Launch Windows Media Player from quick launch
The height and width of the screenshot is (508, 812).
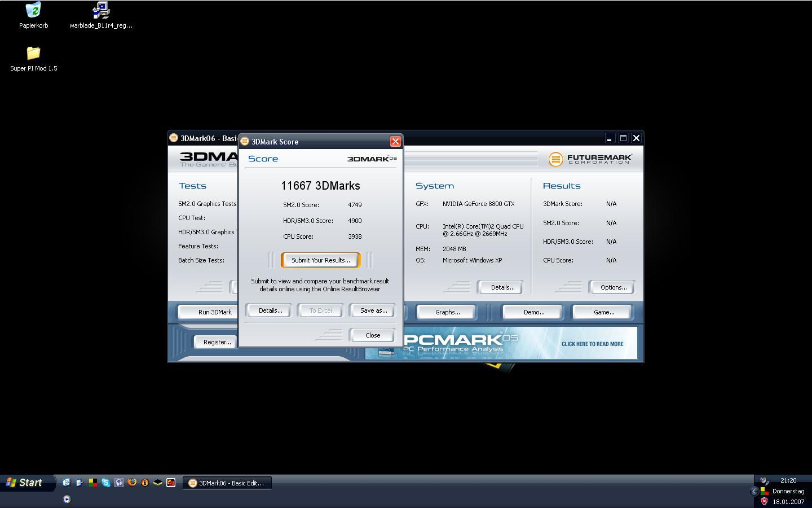(x=67, y=499)
